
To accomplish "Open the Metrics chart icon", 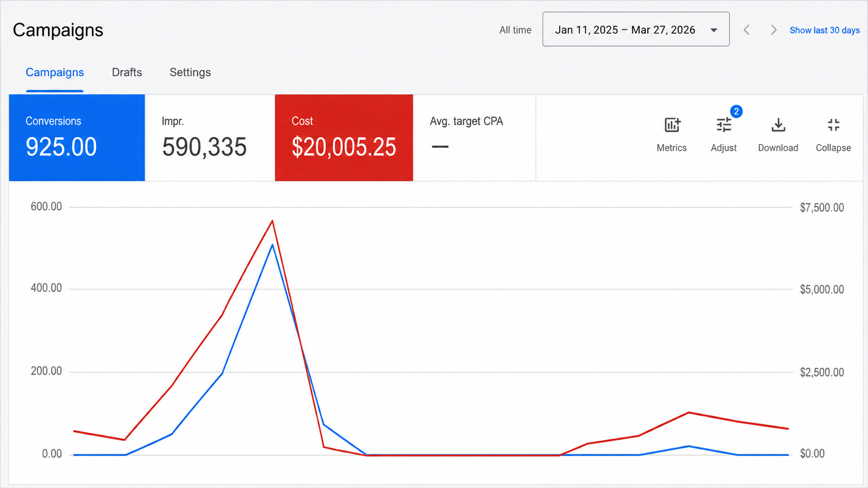I will pos(672,125).
